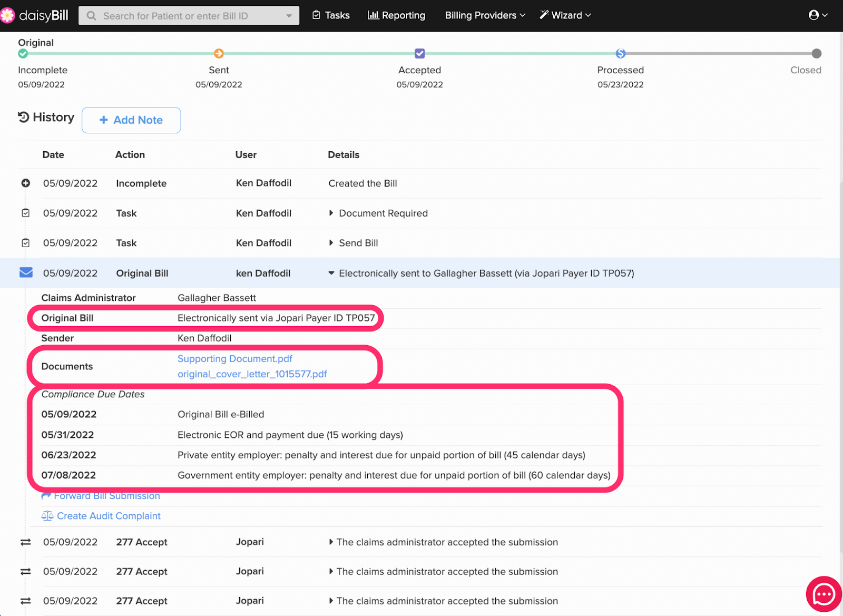Click the 07/08/2022 compliance due date
The width and height of the screenshot is (843, 616).
[x=68, y=475]
